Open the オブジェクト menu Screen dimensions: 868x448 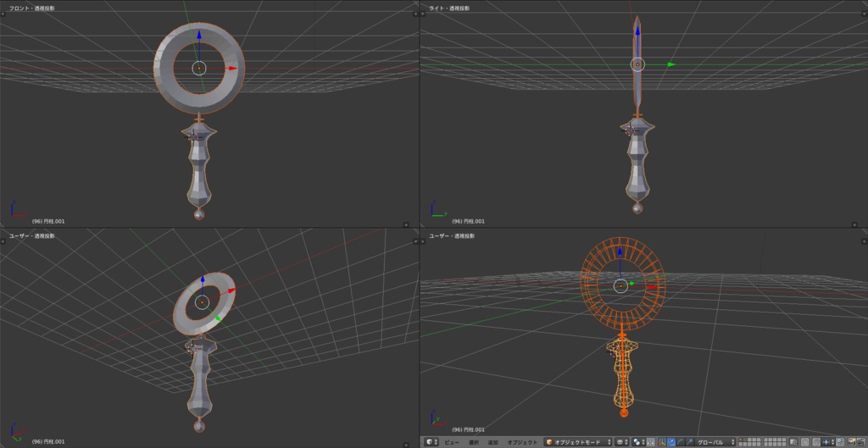[x=522, y=442]
